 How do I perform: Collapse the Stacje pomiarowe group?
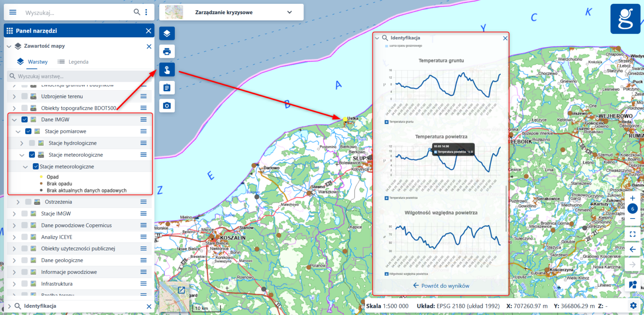tap(18, 131)
